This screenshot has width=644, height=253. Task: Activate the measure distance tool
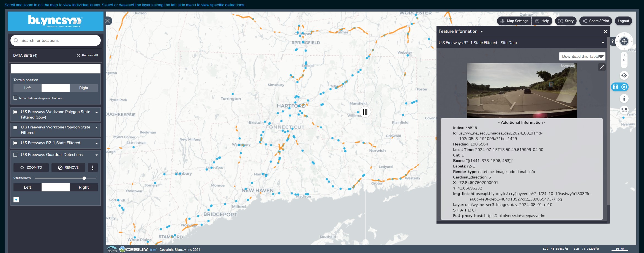coord(624,110)
